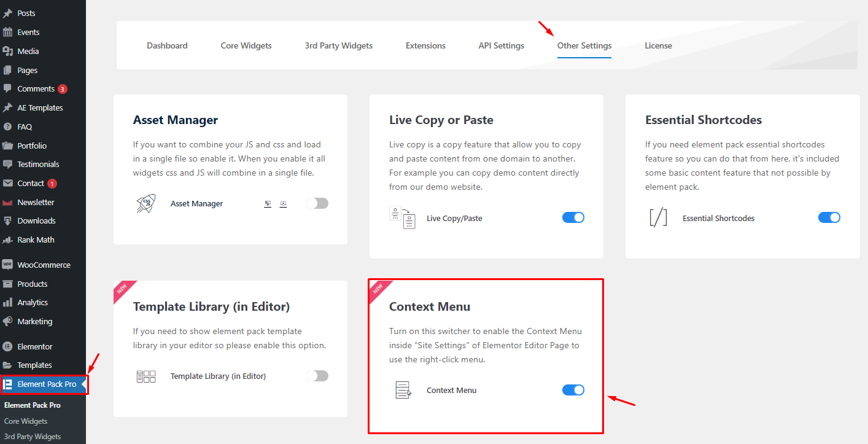
Task: Click the Comments count badge 3
Action: point(62,89)
